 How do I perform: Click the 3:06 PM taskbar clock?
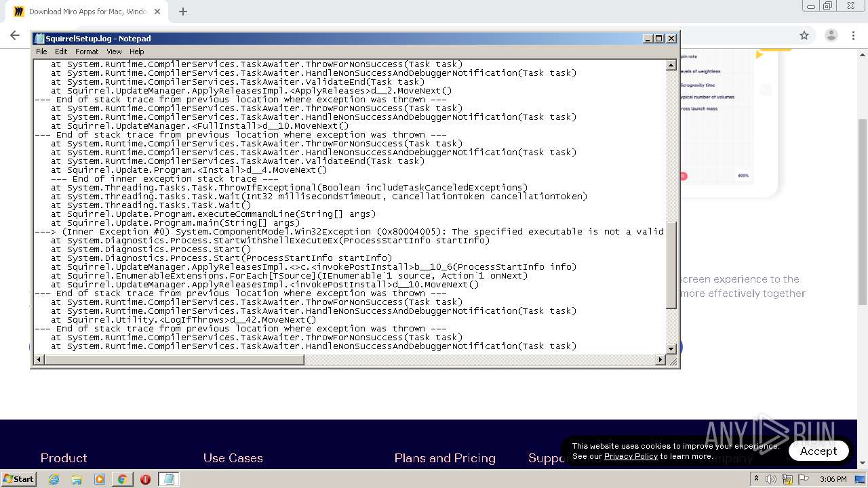coord(833,479)
